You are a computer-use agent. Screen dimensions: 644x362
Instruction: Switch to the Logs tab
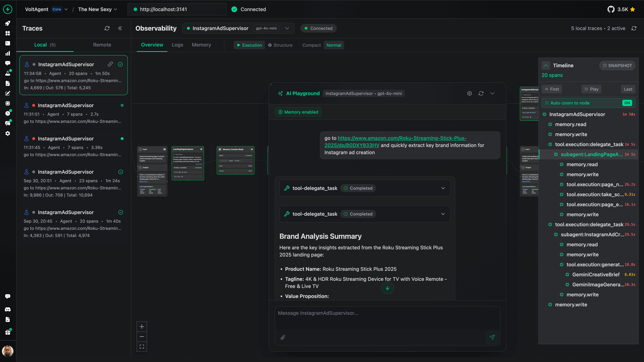pos(177,45)
